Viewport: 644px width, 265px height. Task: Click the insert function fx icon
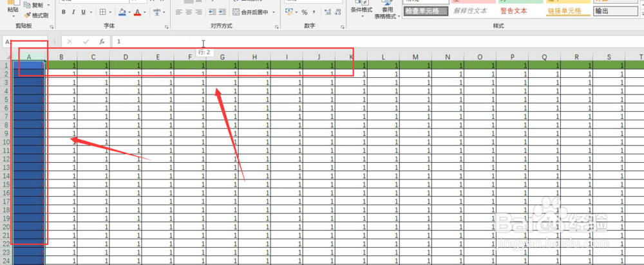coord(102,41)
